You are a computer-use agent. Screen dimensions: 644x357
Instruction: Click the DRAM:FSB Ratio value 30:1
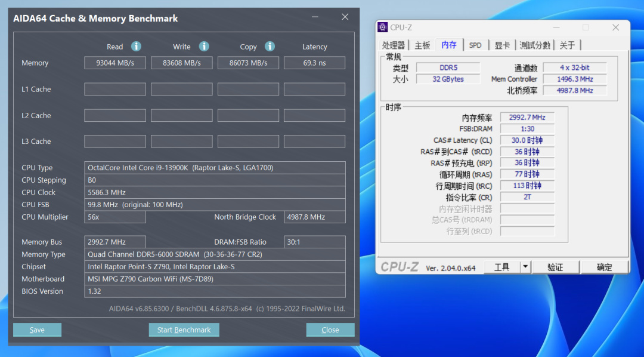tap(315, 242)
